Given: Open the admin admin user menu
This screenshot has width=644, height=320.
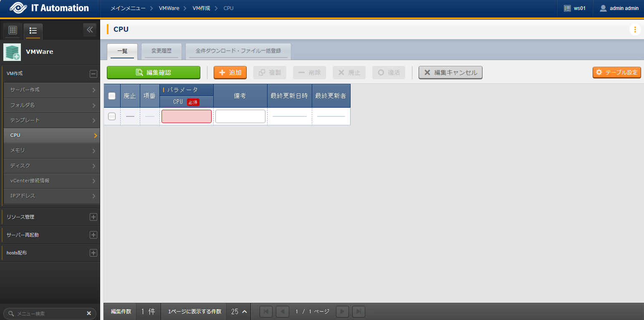Looking at the screenshot, I should pyautogui.click(x=619, y=8).
